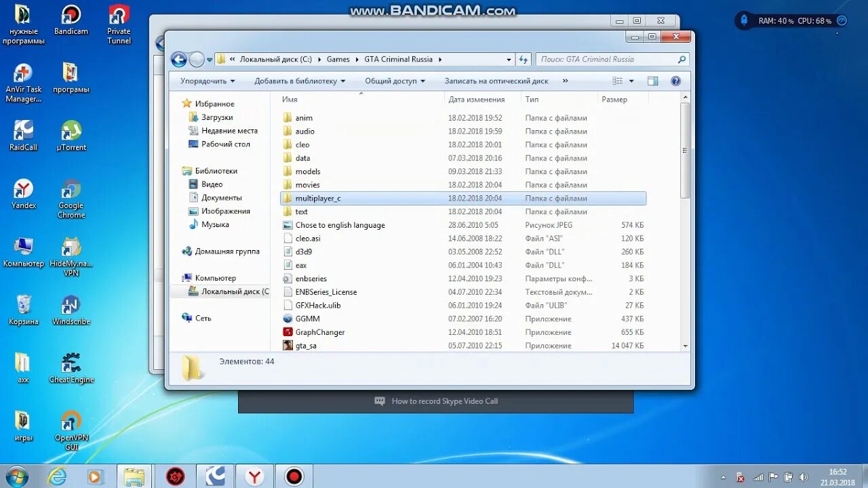Switch to the File Explorer taskbar button
This screenshot has height=488, width=868.
point(134,476)
